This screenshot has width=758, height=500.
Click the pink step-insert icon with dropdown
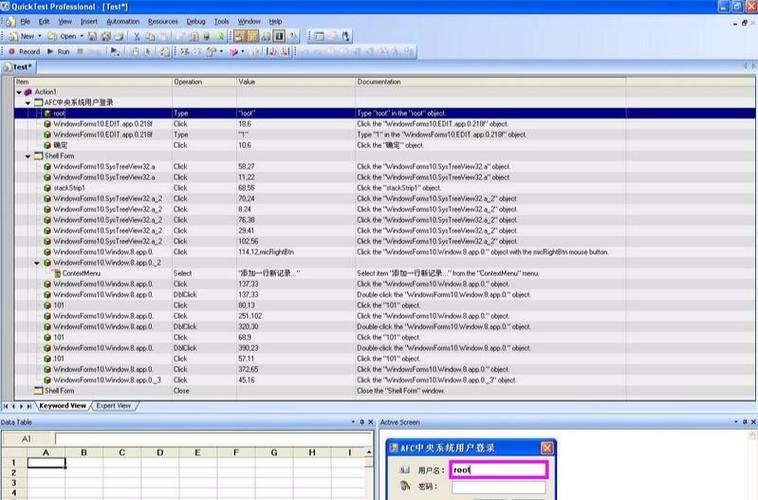236,51
